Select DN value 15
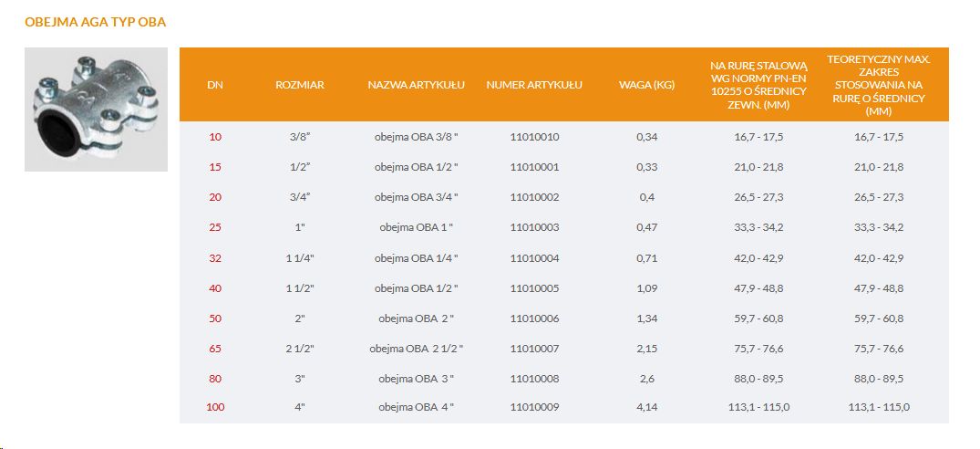980x449 pixels. tap(215, 167)
